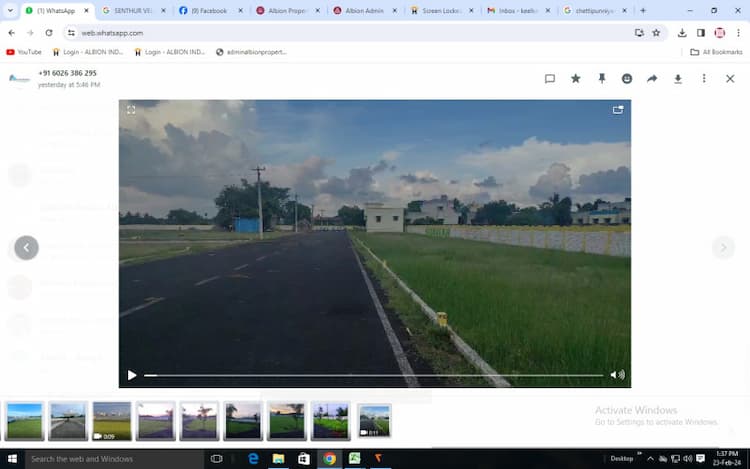Image resolution: width=750 pixels, height=469 pixels.
Task: Open the Windows Start menu
Action: pos(12,459)
